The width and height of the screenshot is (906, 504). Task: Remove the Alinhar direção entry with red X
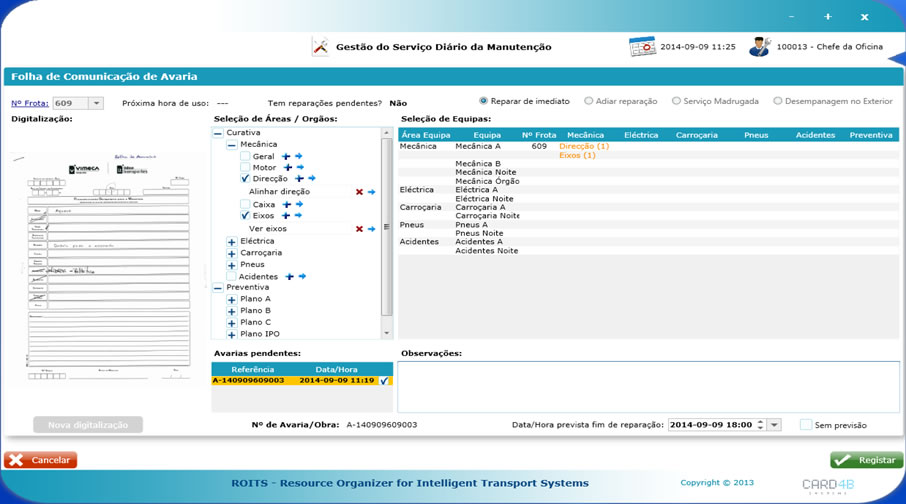pos(359,192)
